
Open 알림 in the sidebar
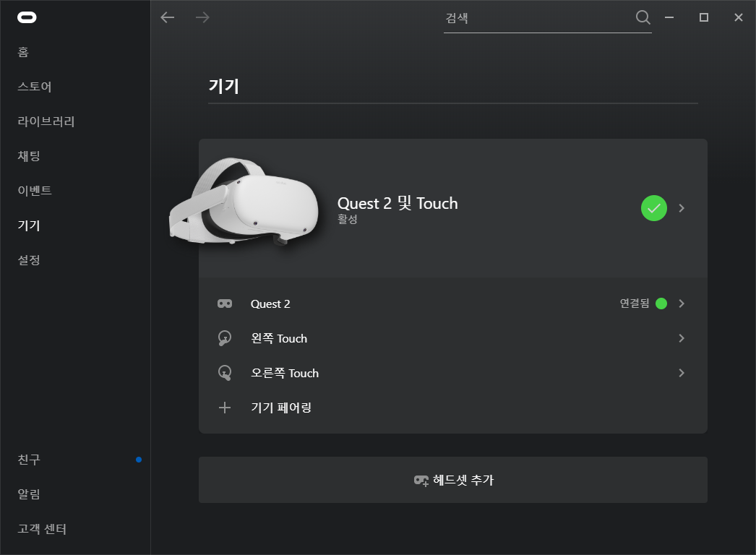(29, 494)
